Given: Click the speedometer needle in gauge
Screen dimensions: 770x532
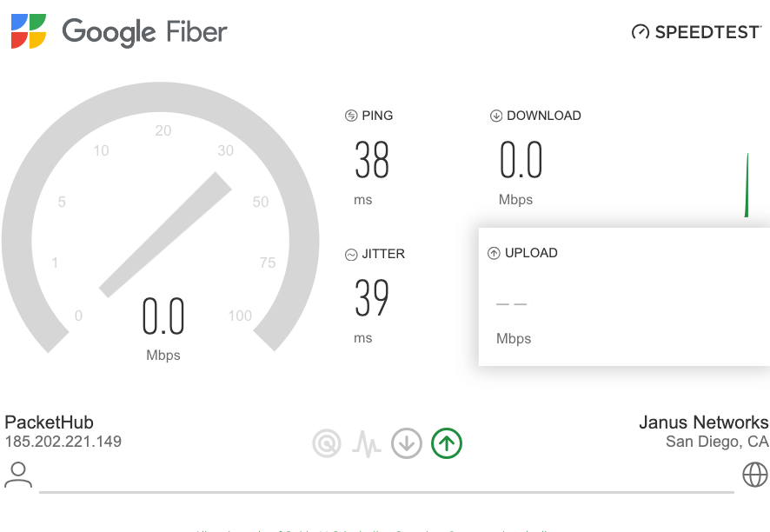Looking at the screenshot, I should coord(165,235).
